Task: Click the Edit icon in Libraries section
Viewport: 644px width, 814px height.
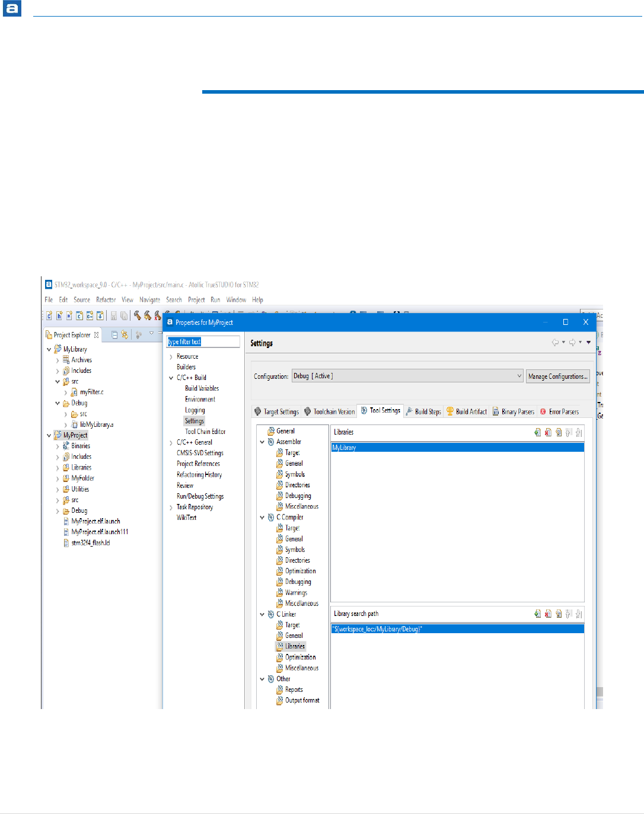Action: [x=559, y=432]
